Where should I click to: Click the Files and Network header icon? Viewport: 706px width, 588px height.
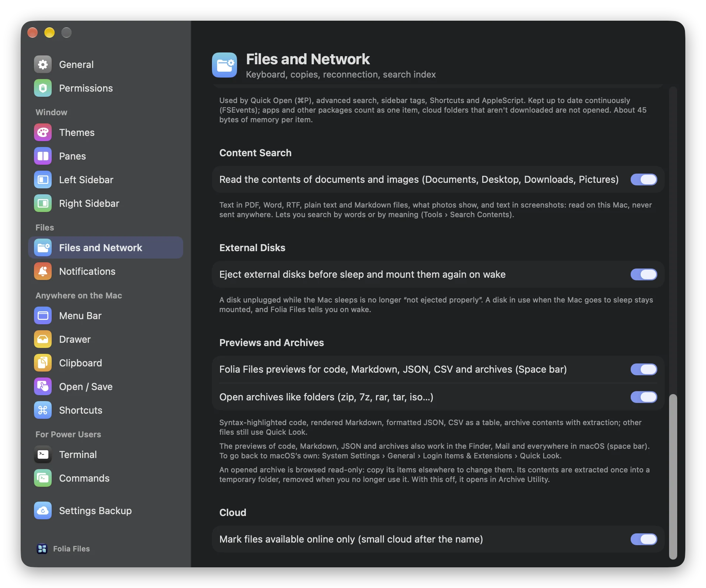coord(225,65)
